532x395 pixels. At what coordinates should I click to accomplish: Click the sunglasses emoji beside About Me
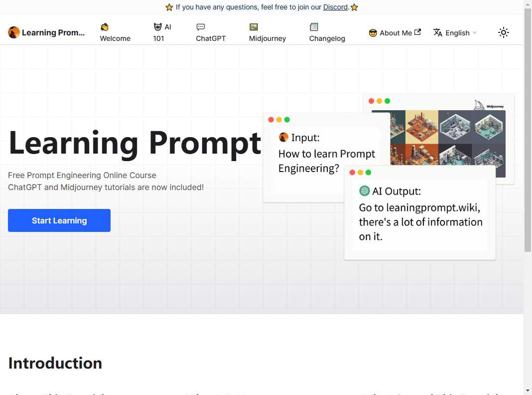pos(373,33)
